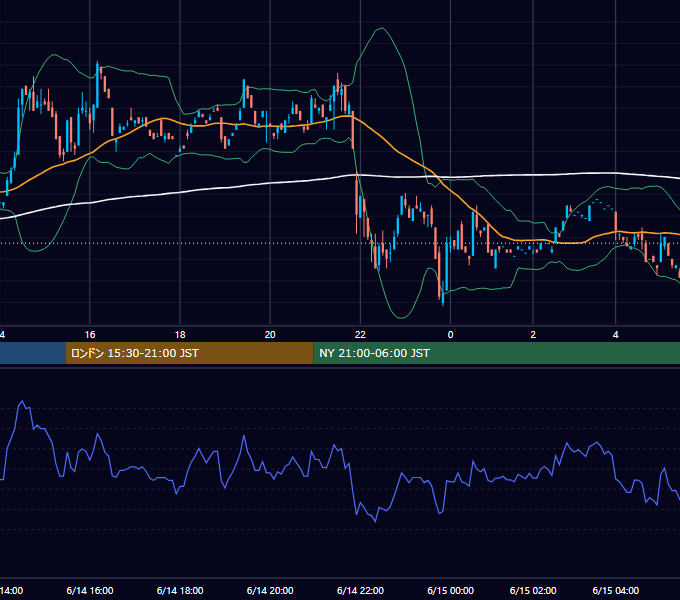680x600 pixels.
Task: Click the 6/14 16:00 label on oscillator axis
Action: 90,590
